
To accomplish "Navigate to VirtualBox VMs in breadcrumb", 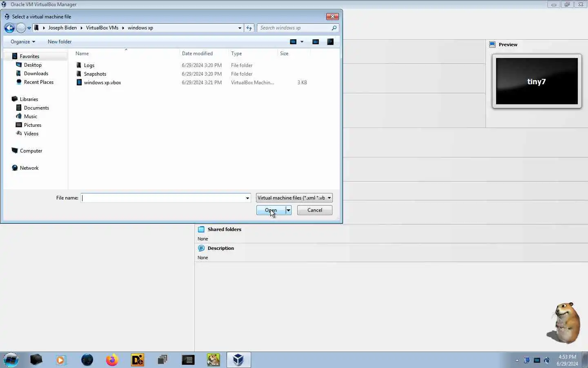I will click(x=102, y=28).
